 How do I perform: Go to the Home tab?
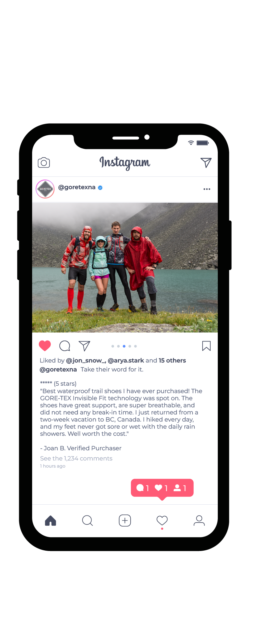pos(51,521)
